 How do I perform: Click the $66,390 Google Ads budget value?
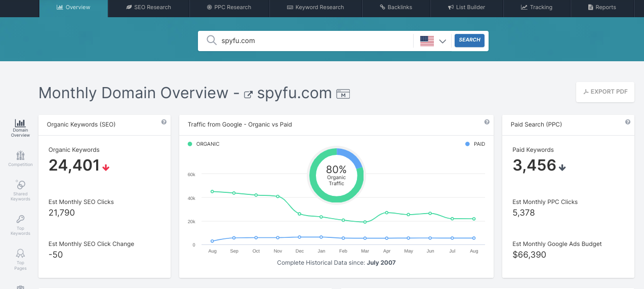point(529,255)
